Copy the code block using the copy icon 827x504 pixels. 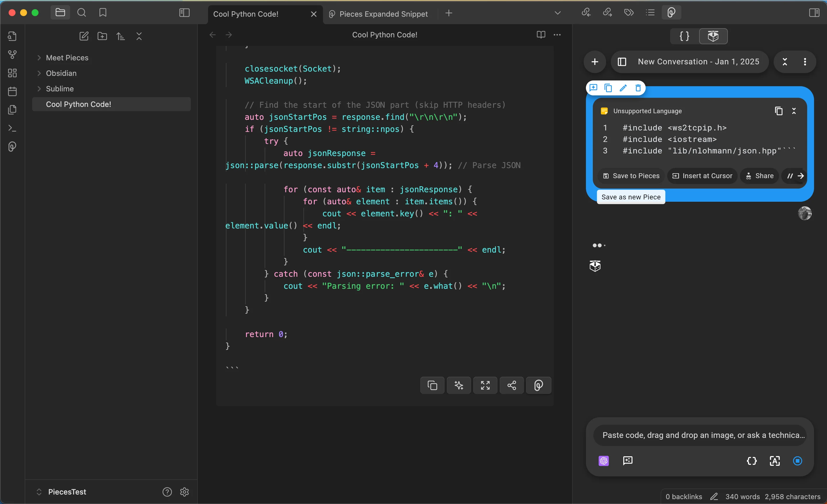pyautogui.click(x=432, y=385)
